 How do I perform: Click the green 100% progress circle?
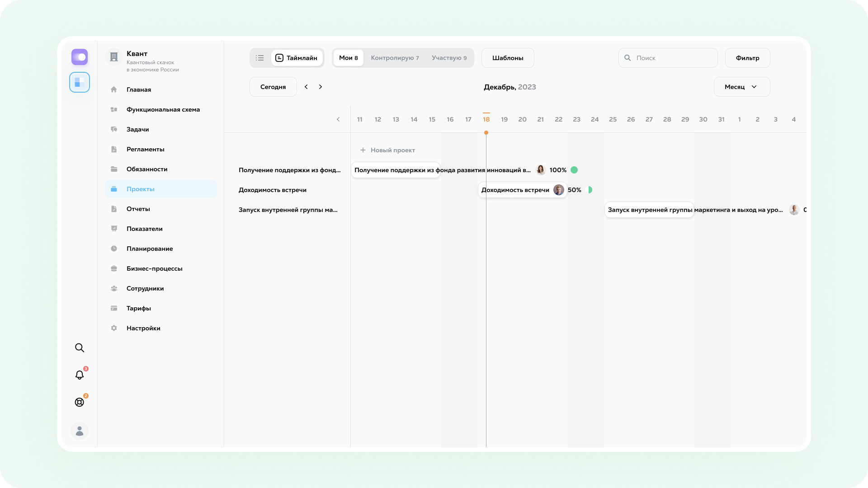(x=574, y=170)
